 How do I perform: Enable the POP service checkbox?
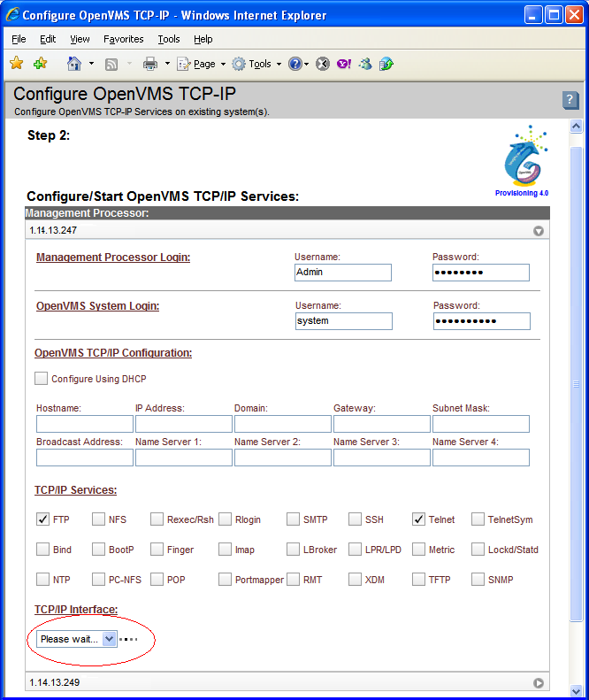click(x=157, y=579)
